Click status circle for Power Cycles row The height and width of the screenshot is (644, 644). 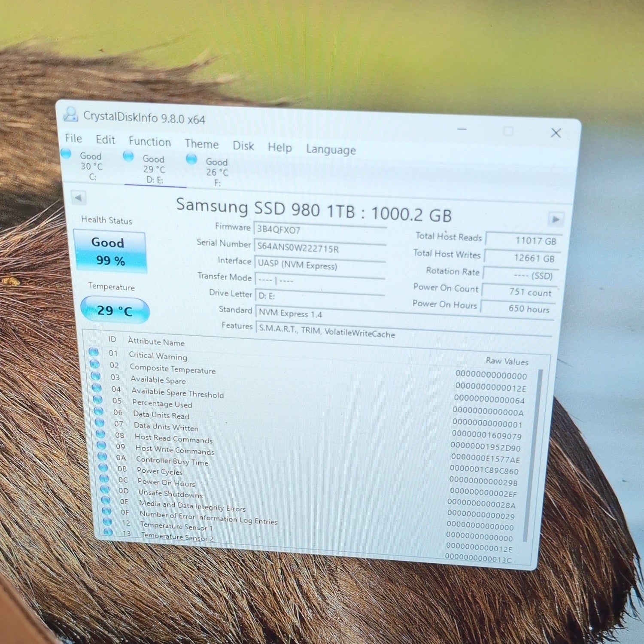click(103, 467)
